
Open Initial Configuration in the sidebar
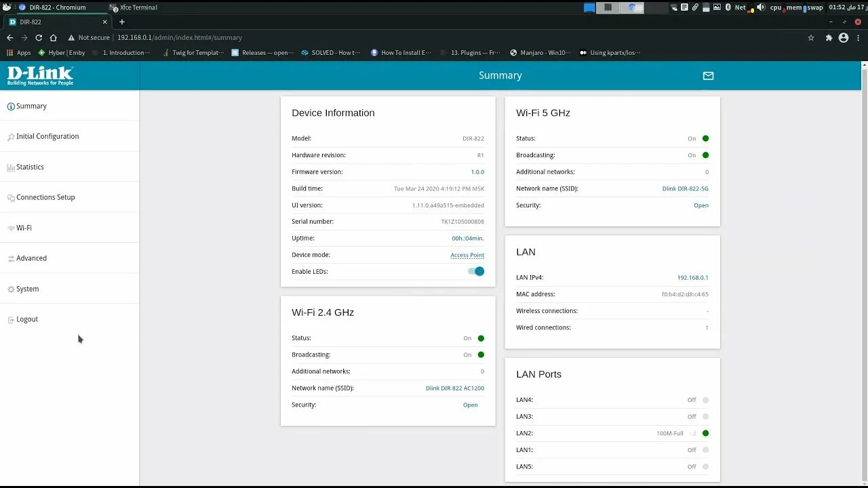69,136
